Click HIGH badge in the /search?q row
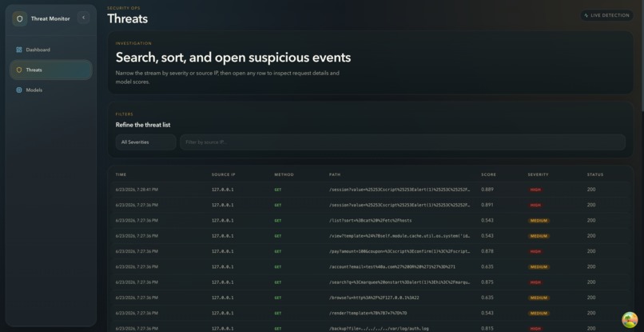This screenshot has width=644, height=332. click(535, 282)
